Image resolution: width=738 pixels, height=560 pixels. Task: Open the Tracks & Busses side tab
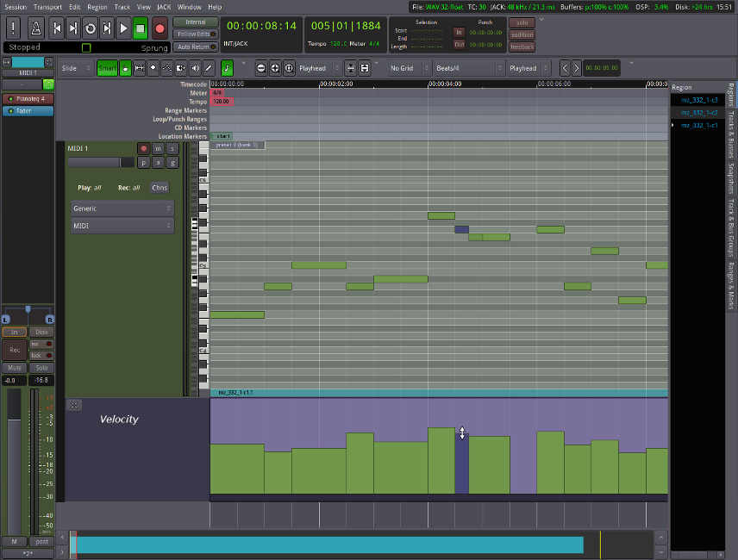(731, 133)
